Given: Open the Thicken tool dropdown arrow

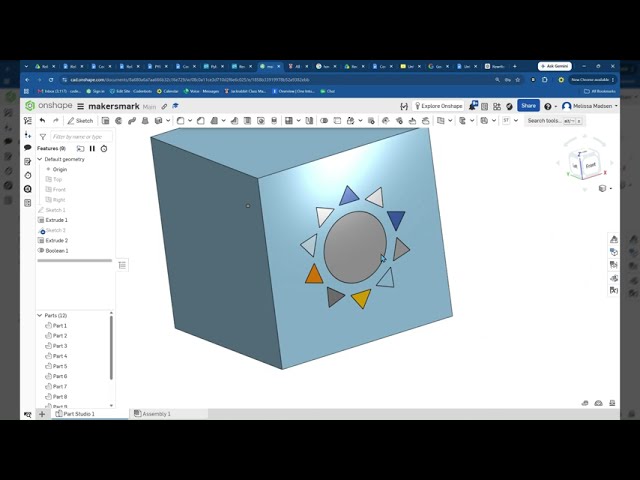Looking at the screenshot, I should (168, 120).
